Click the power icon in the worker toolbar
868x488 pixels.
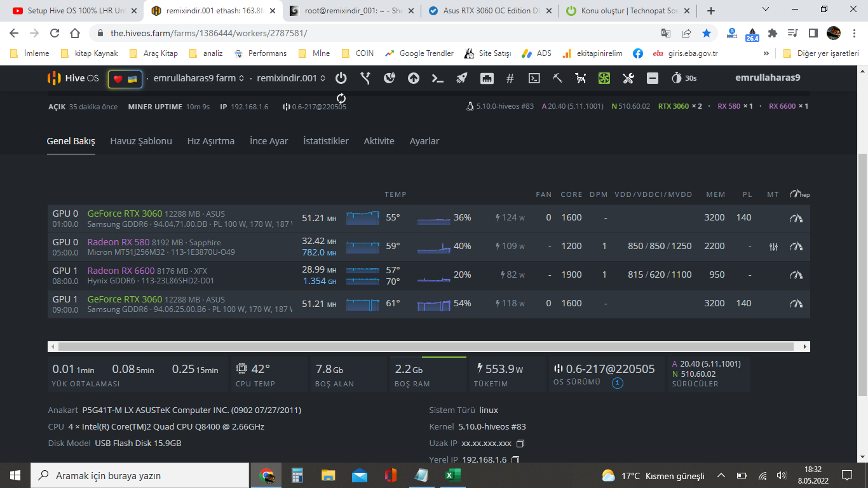341,78
